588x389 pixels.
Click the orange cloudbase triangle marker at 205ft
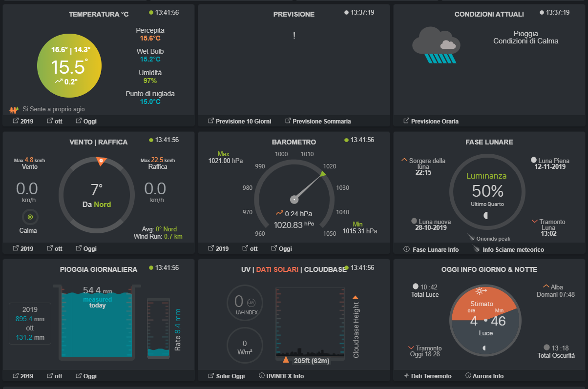coord(286,360)
